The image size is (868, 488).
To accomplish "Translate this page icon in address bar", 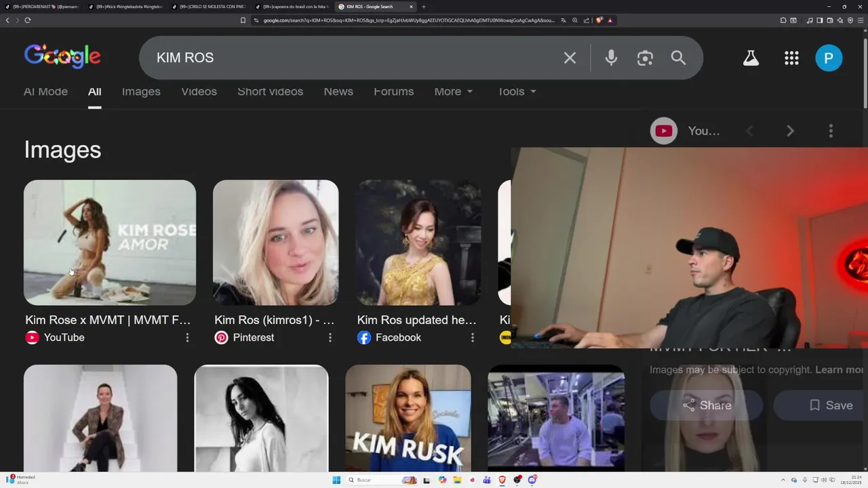I will tap(564, 20).
